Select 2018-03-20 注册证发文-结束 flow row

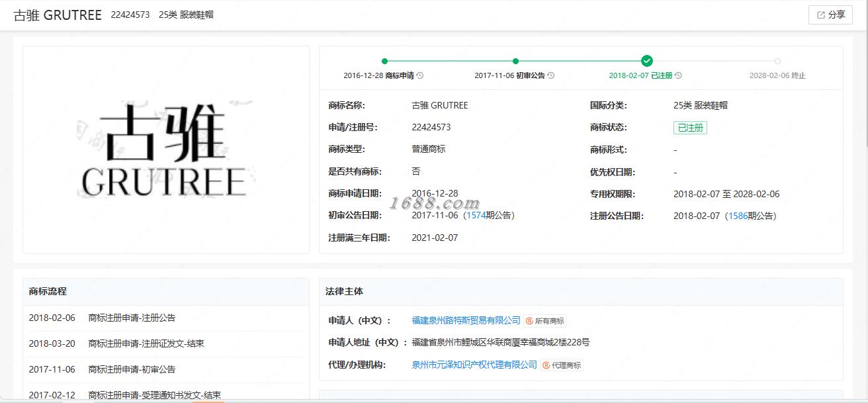166,344
